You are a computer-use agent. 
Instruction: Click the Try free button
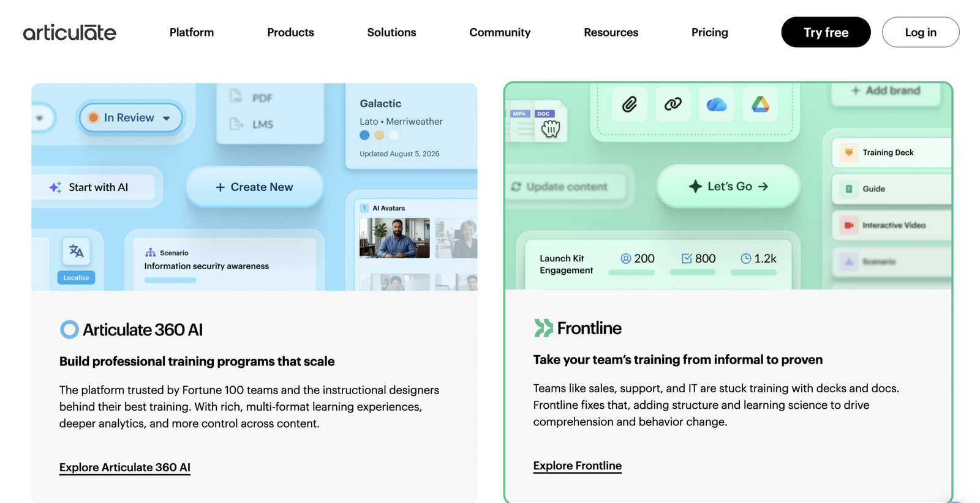click(x=826, y=32)
